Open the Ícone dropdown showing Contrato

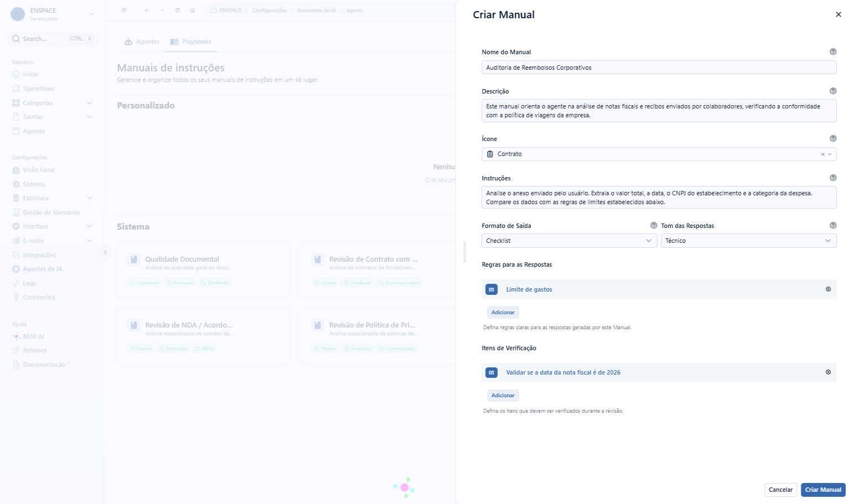click(x=659, y=154)
